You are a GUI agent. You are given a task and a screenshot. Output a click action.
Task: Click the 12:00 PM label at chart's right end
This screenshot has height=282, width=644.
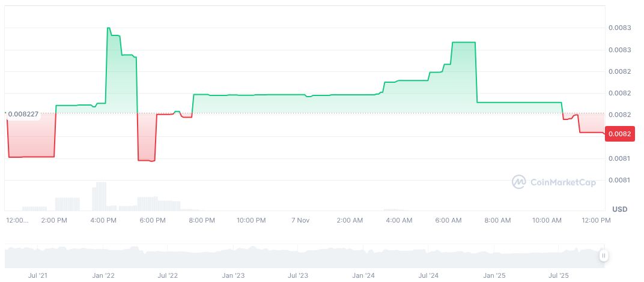pyautogui.click(x=596, y=220)
